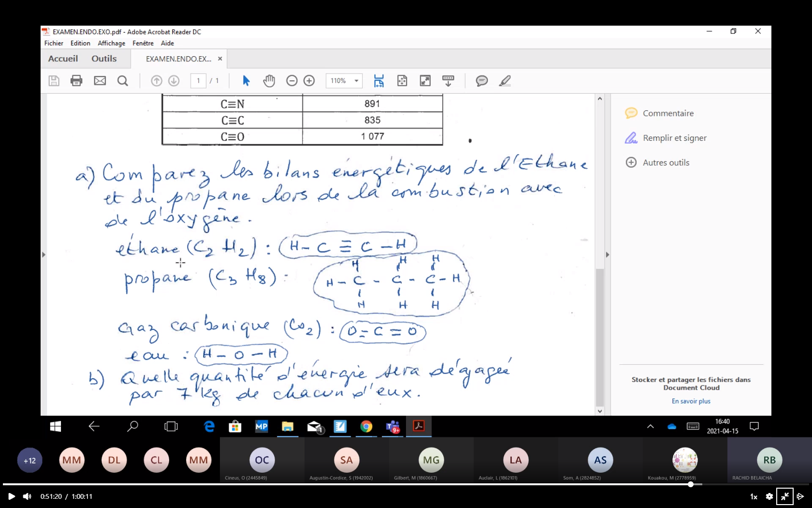Select the highlighter pen tool
This screenshot has height=508, width=812.
pos(505,81)
